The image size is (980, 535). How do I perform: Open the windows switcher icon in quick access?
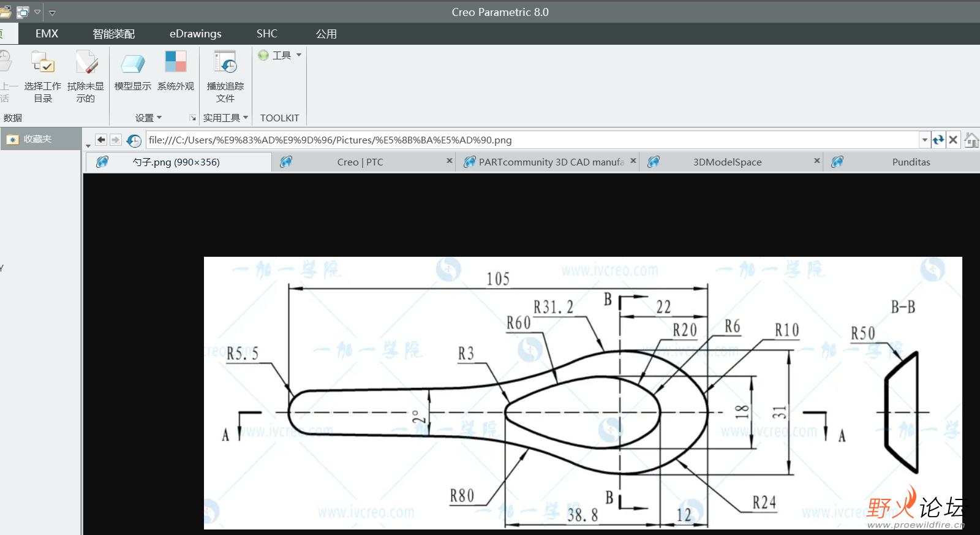point(23,12)
